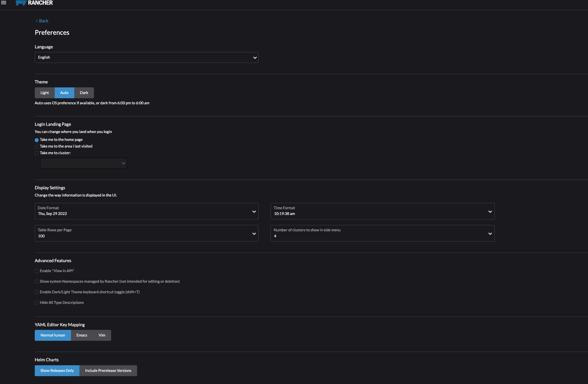
Task: Select 'Take me to the area I last visited'
Action: click(x=37, y=146)
